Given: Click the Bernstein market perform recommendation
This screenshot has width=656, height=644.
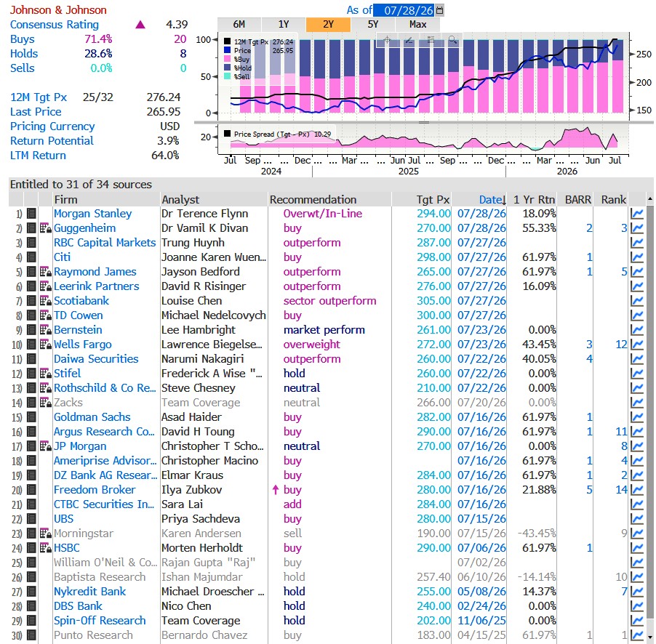Looking at the screenshot, I should [x=324, y=330].
